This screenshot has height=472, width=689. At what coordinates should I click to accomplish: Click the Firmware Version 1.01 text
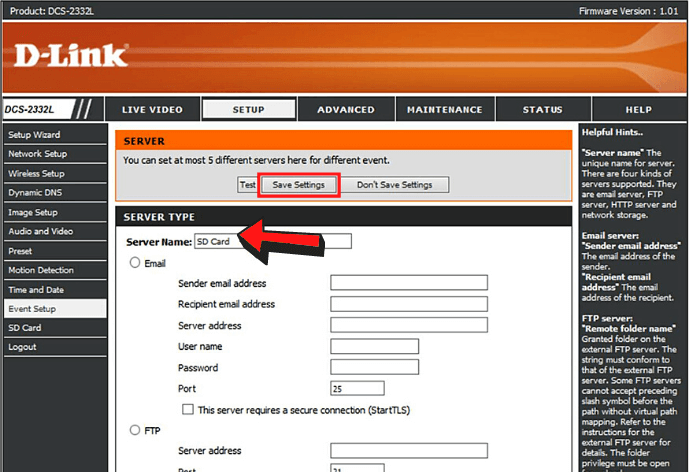628,11
